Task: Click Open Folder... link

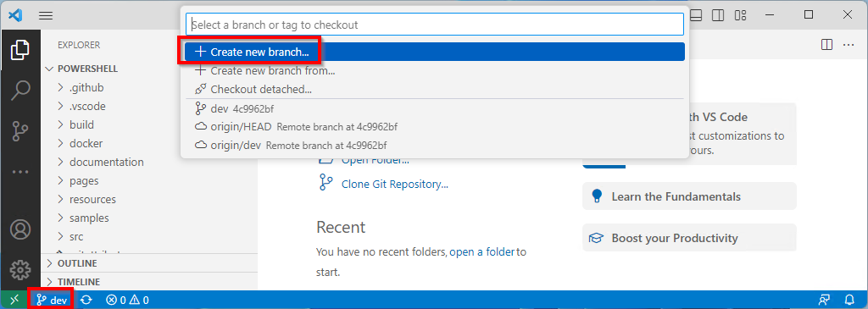Action: click(376, 160)
